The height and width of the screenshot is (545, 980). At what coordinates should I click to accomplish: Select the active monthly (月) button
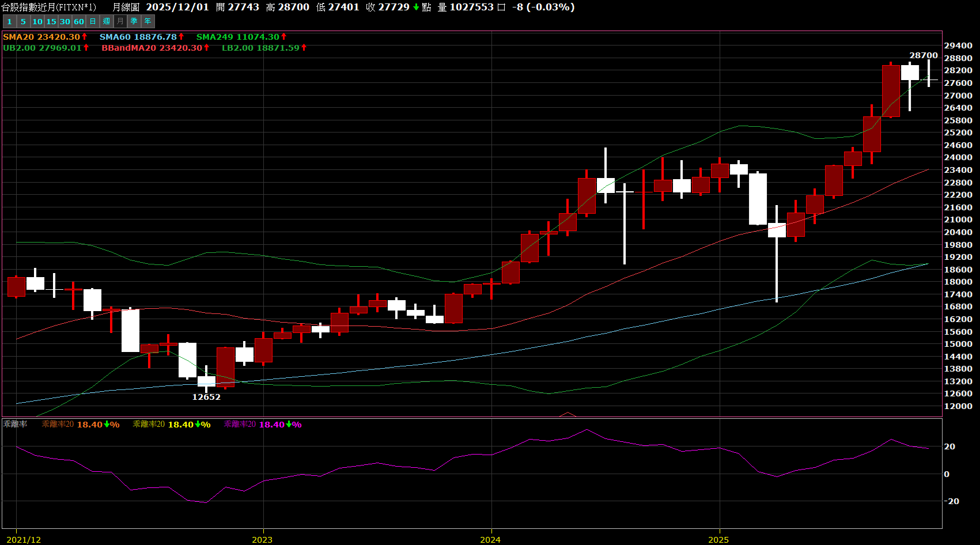coord(120,21)
